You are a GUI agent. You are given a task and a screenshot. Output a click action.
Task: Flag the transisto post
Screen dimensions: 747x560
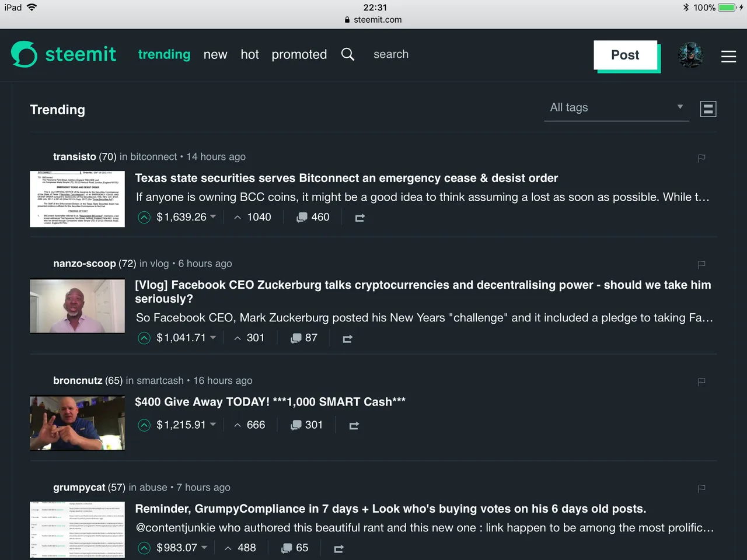pos(701,157)
